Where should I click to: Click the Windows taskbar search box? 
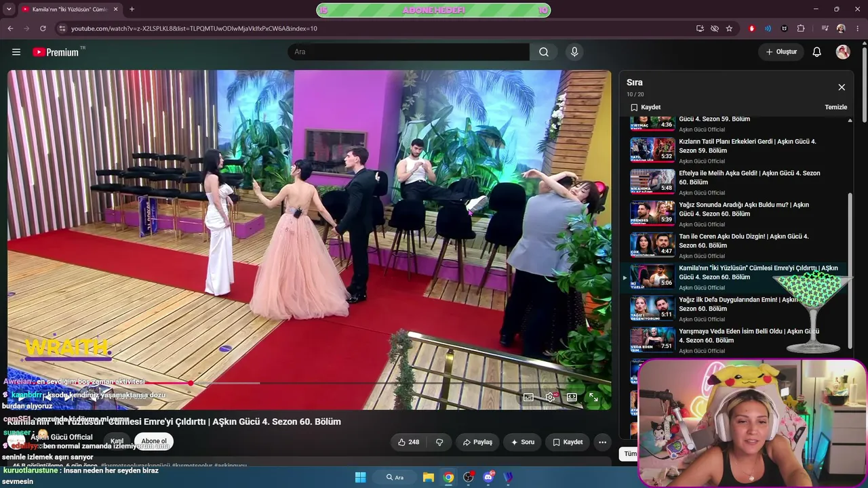[395, 477]
